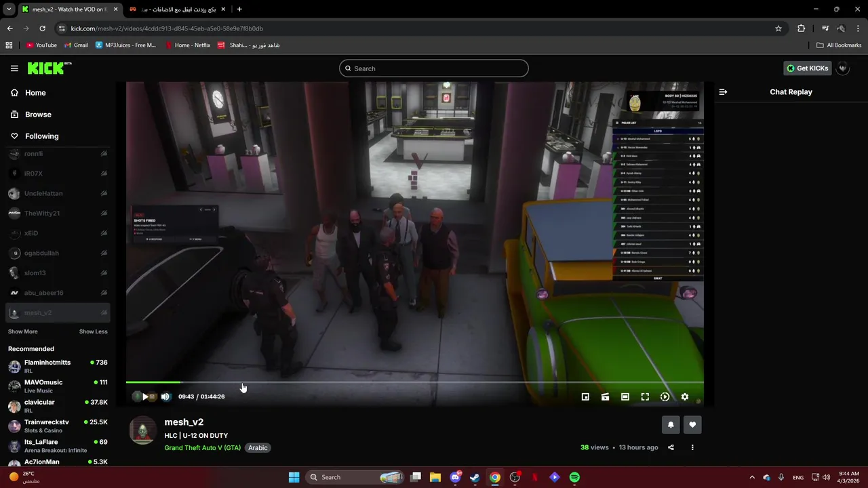Click the Get KICKs button
The image size is (868, 488).
807,68
